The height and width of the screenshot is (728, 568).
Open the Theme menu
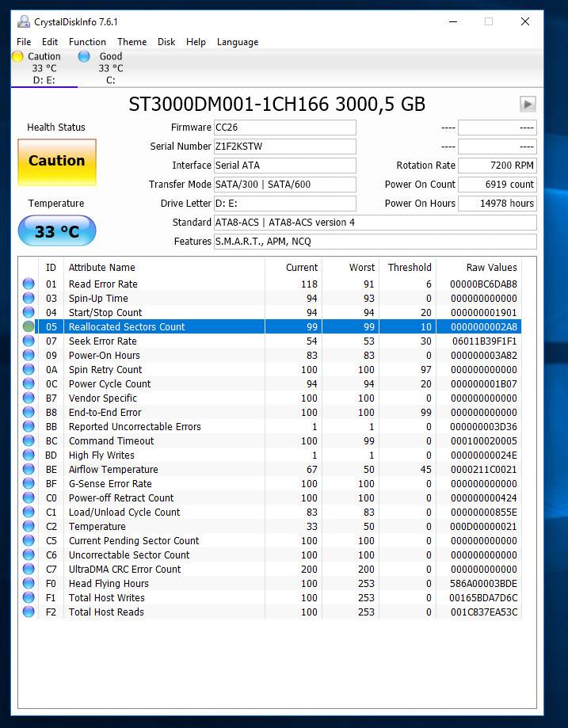pos(132,42)
